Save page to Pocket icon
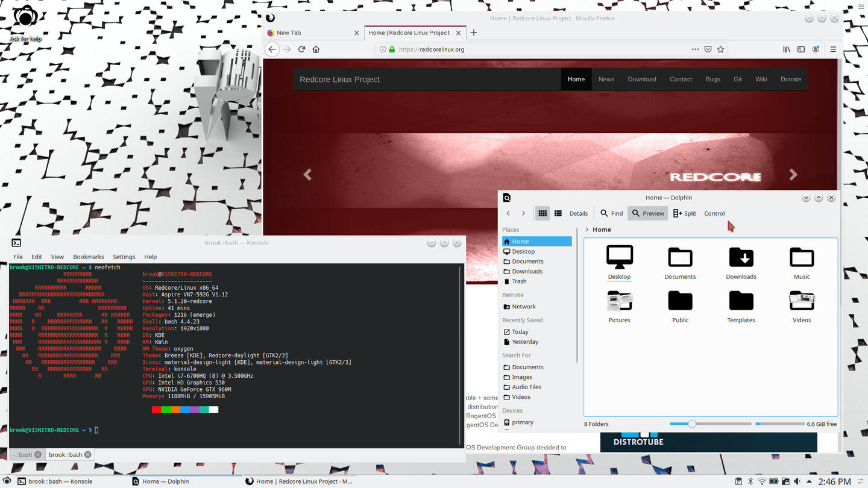This screenshot has width=868, height=488. [x=708, y=49]
